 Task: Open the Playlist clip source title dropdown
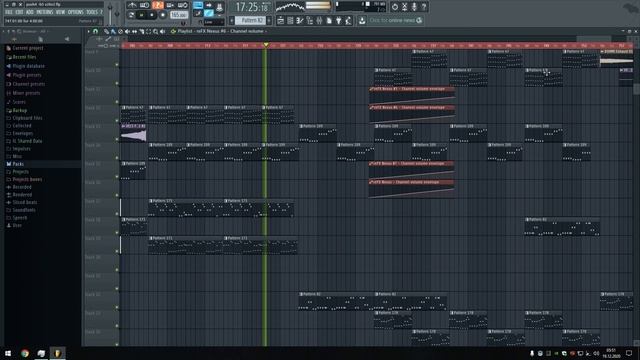coord(222,31)
